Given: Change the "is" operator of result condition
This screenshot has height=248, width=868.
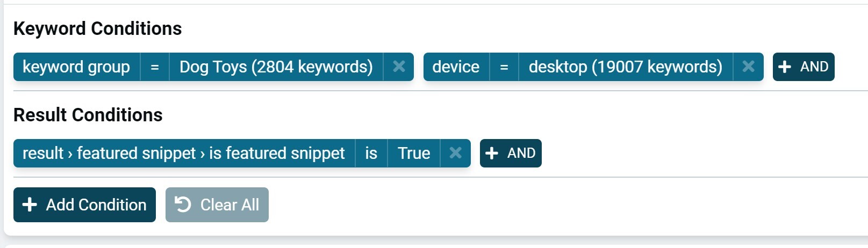Looking at the screenshot, I should (x=371, y=153).
